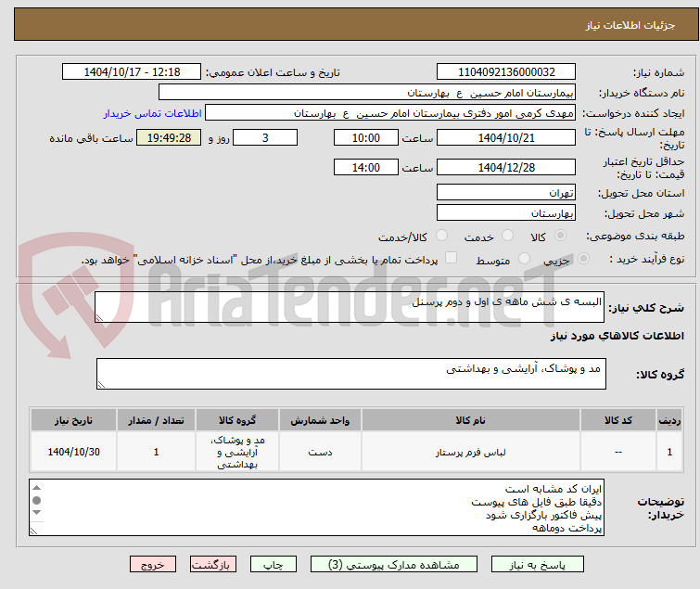
Task: Click the نام دستگاه خریدار field
Action: point(366,93)
